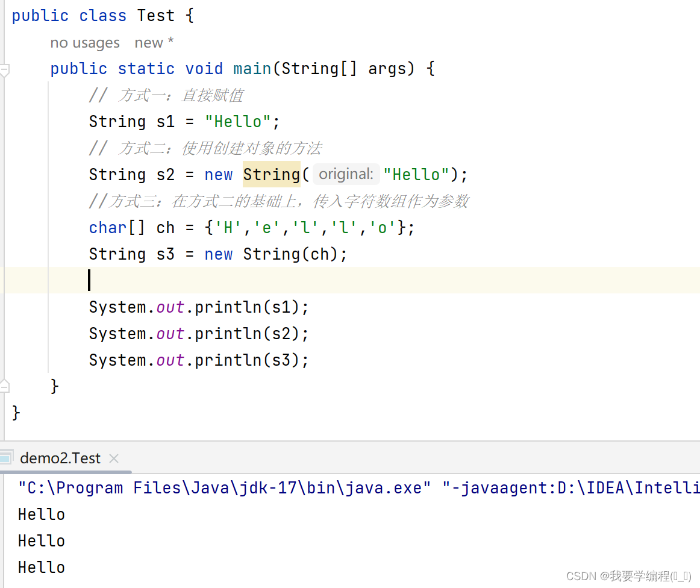Click the char array variable ch declaration
Screen dimensions: 700x588
(165, 228)
